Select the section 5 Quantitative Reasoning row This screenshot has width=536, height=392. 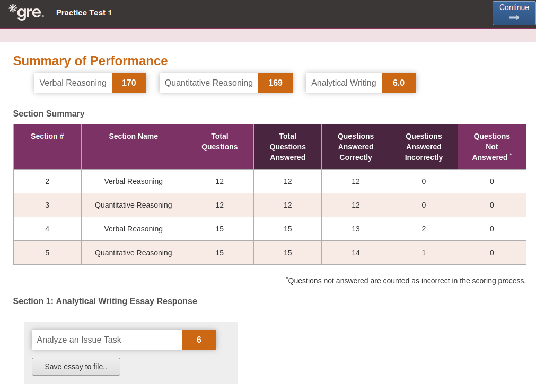[270, 253]
